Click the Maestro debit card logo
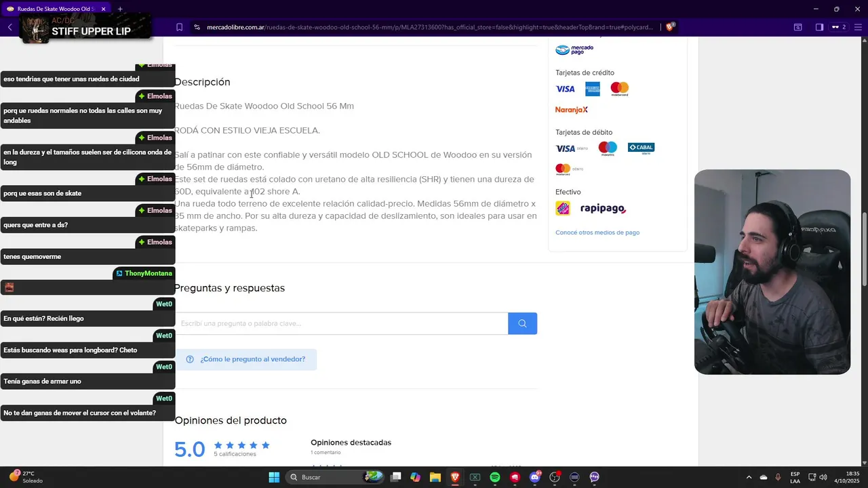 point(608,148)
